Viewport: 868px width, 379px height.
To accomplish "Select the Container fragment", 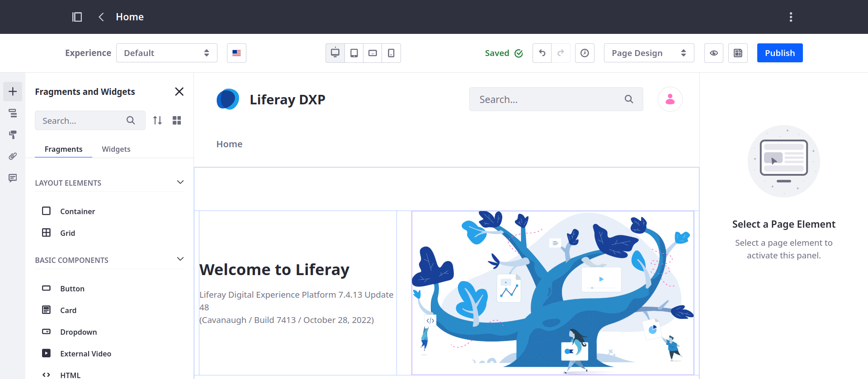I will [109, 211].
